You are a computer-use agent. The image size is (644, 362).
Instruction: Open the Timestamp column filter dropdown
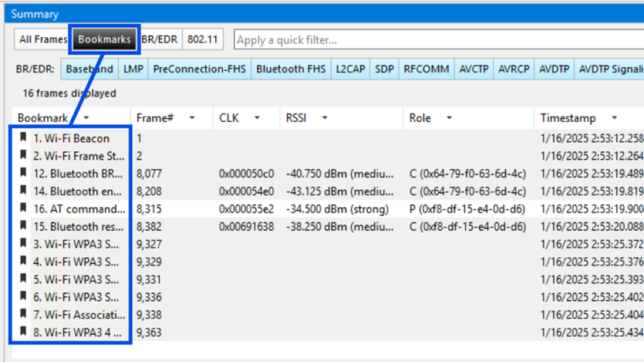615,118
